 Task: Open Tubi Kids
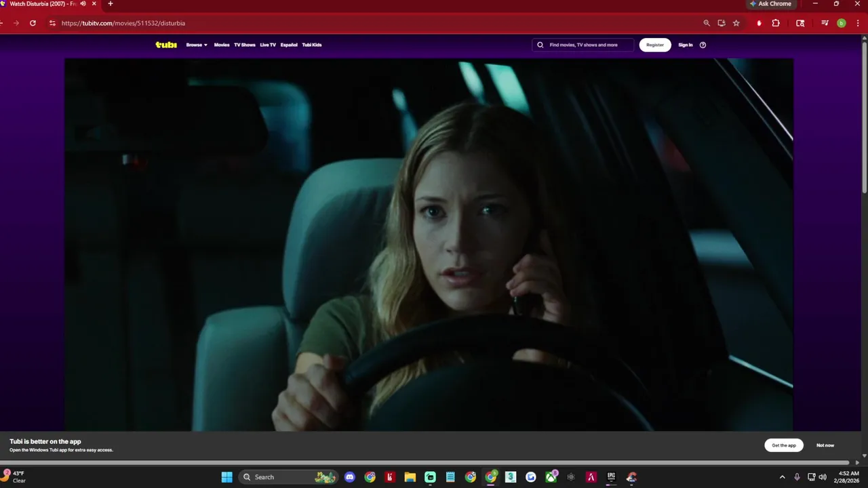coord(312,45)
